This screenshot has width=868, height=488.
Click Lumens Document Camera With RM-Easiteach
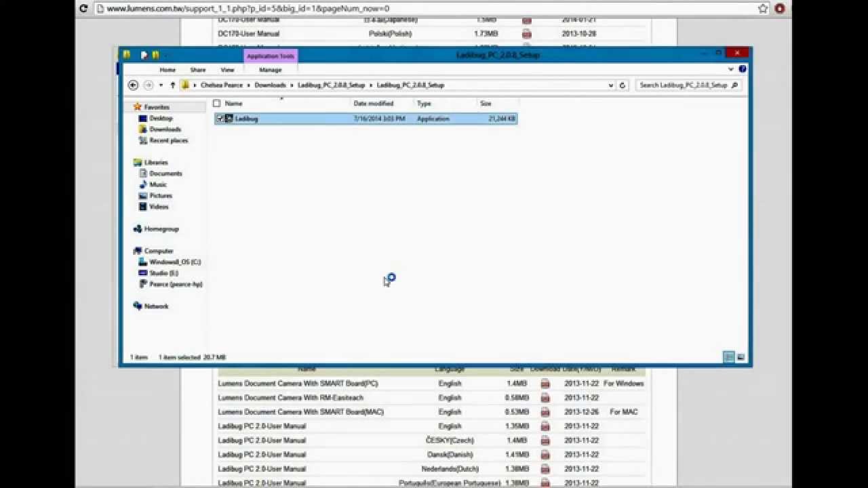coord(290,398)
